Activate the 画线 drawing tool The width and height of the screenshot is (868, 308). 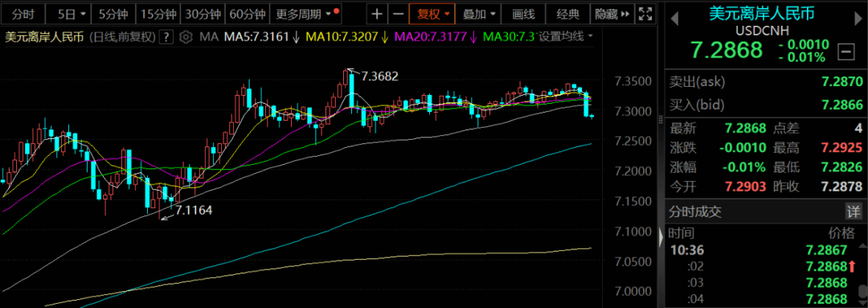(522, 14)
